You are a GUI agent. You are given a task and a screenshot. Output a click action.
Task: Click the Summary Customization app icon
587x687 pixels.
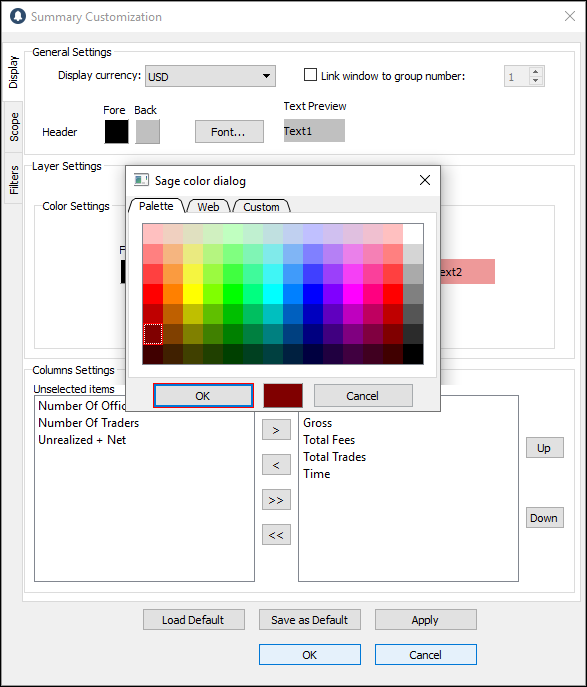coord(18,16)
